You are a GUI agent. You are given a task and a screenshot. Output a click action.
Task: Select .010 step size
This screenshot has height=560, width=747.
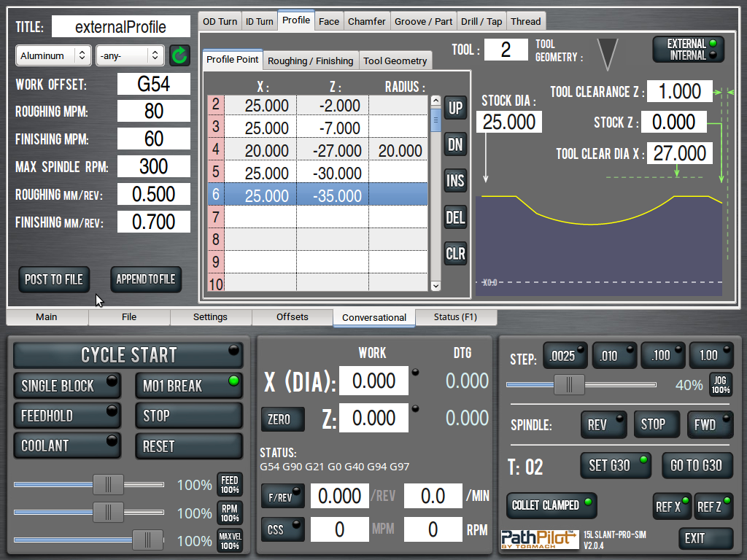pos(614,356)
